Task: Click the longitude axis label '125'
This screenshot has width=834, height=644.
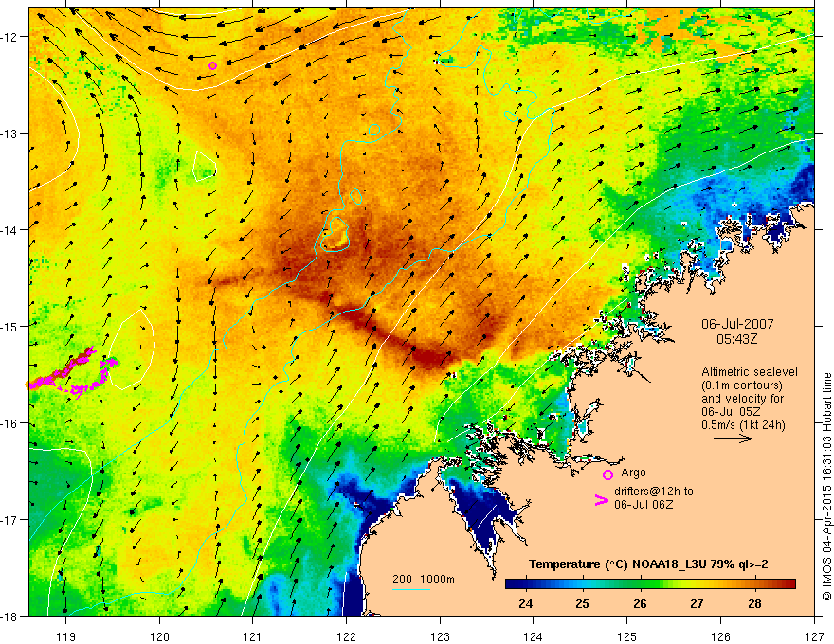Action: click(x=627, y=636)
